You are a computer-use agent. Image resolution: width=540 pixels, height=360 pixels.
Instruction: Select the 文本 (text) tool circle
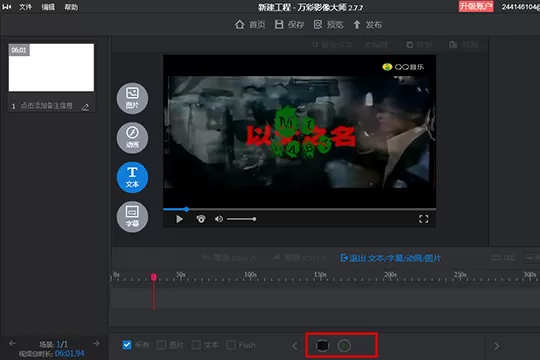(132, 177)
